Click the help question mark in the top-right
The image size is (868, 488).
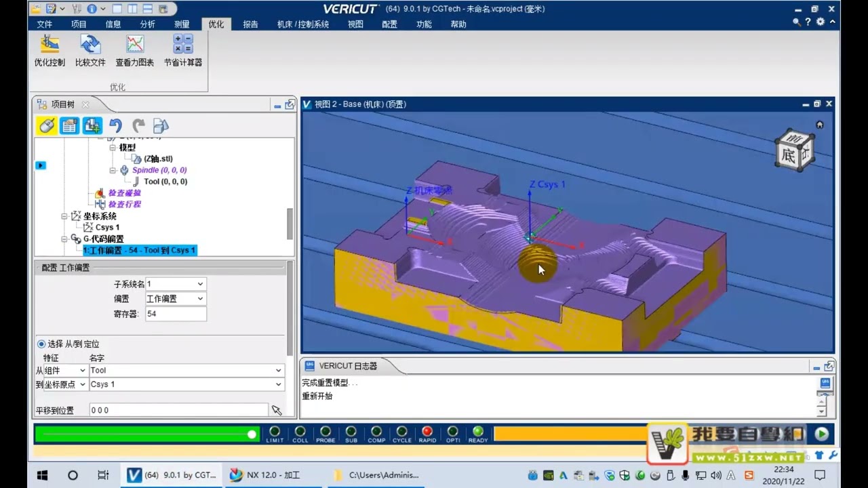808,22
